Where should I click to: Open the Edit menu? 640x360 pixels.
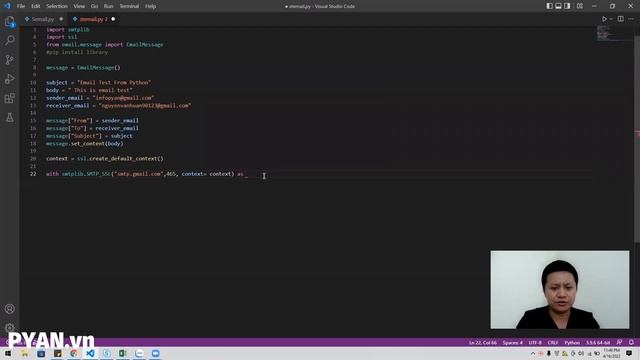coord(36,6)
